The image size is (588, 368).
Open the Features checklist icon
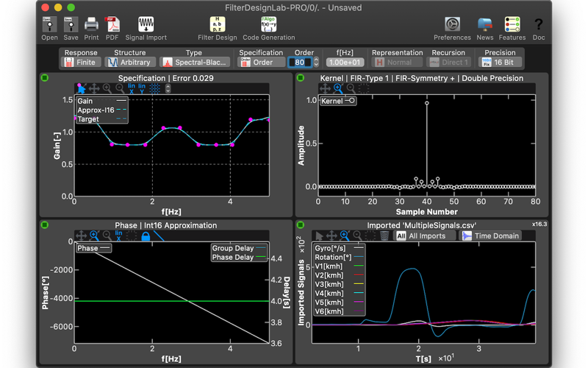(512, 29)
